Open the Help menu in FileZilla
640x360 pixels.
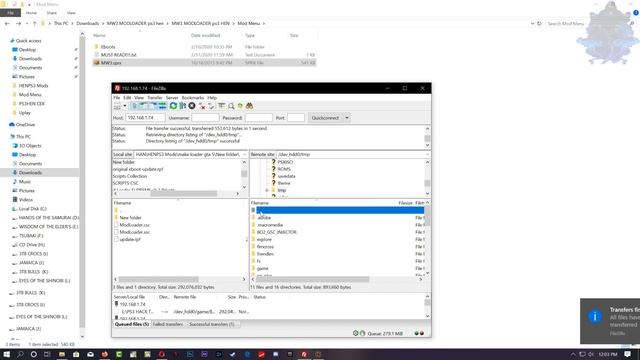click(x=212, y=98)
